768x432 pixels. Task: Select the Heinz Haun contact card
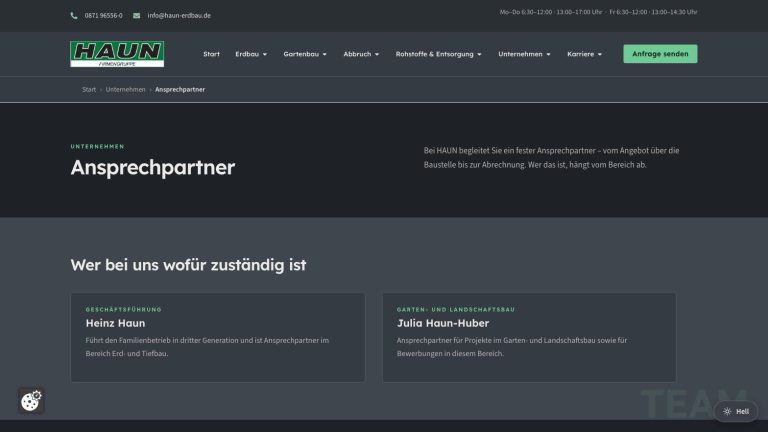tap(218, 337)
